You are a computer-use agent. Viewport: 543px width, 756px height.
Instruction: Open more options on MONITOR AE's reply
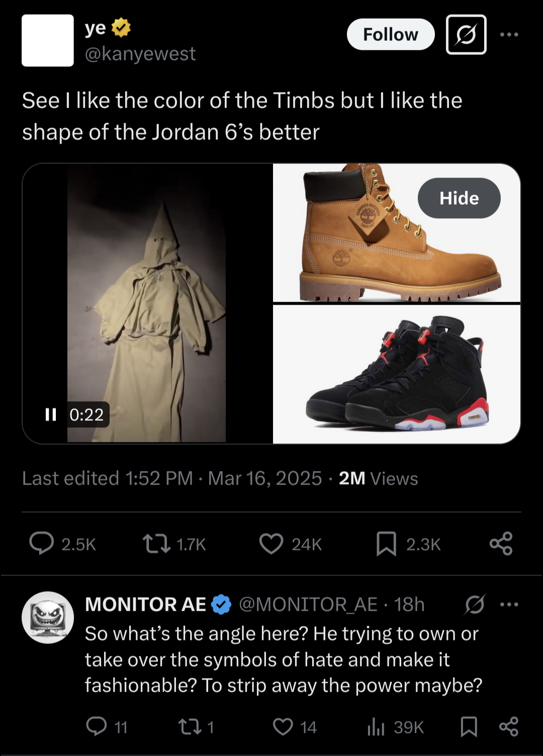click(509, 604)
